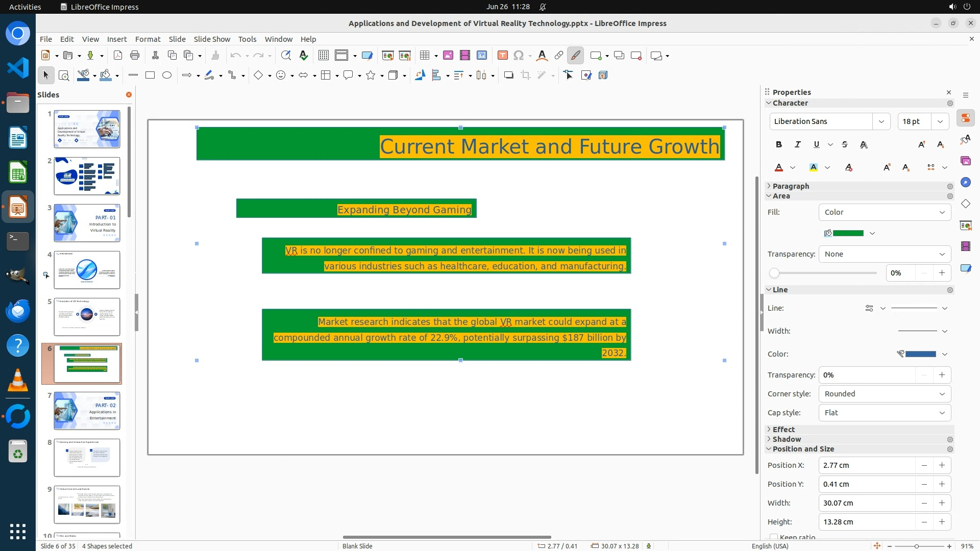This screenshot has width=980, height=551.
Task: Toggle Display Grid in toolbar
Action: [323, 56]
